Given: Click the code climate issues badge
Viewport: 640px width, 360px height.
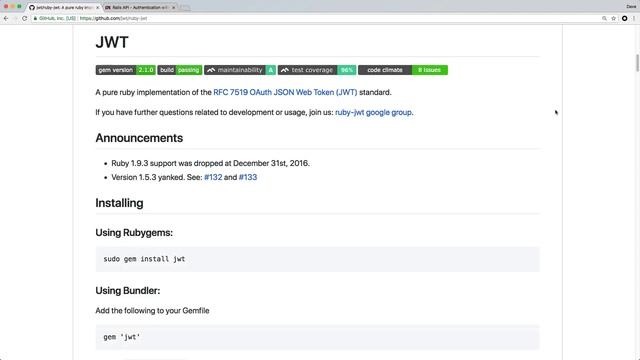Looking at the screenshot, I should tap(403, 70).
